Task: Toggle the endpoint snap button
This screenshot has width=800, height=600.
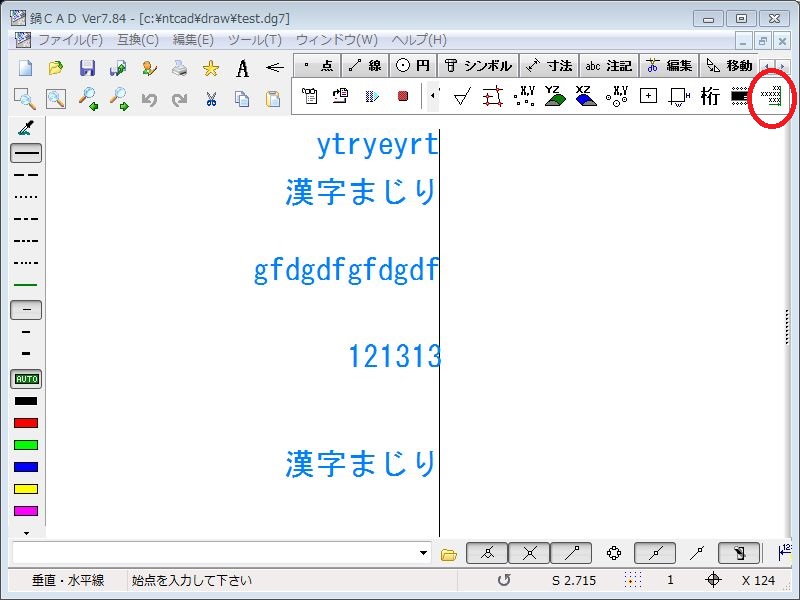Action: (571, 553)
